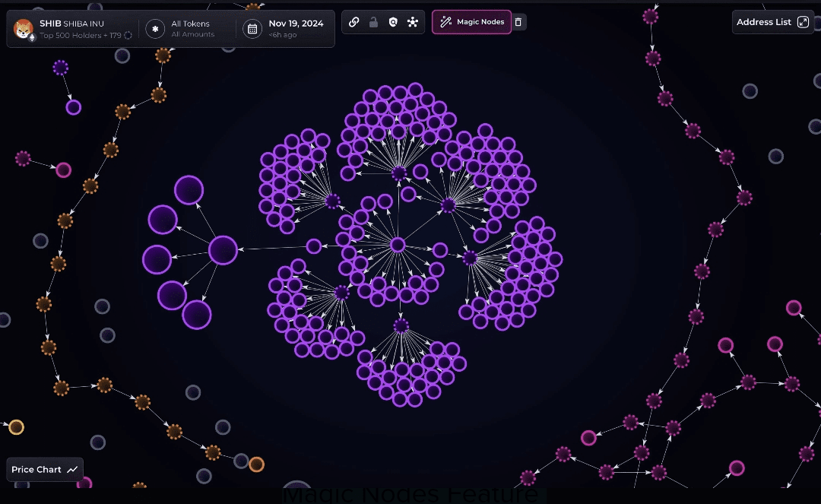Select the central hub node of purple cluster

point(398,245)
